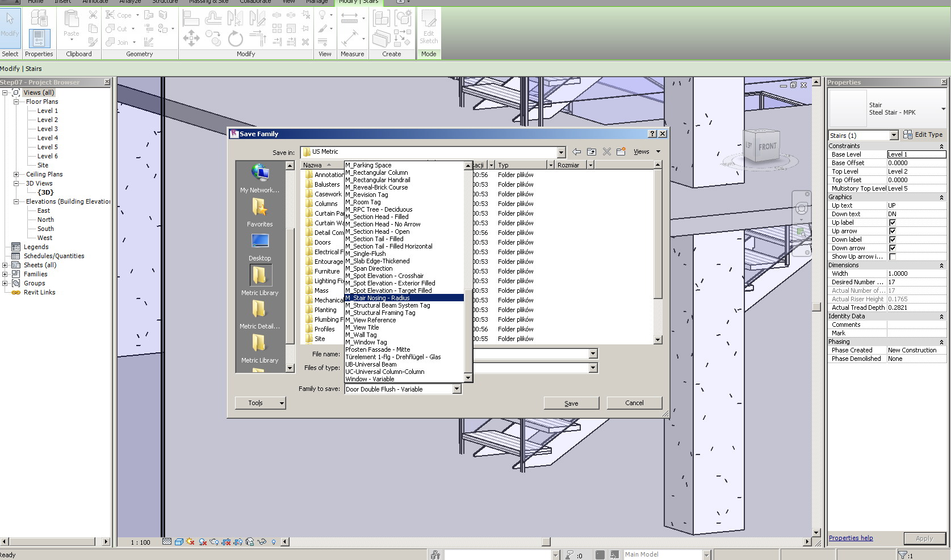Click the Edit Type icon in Properties
The height and width of the screenshot is (560, 951).
(x=908, y=134)
